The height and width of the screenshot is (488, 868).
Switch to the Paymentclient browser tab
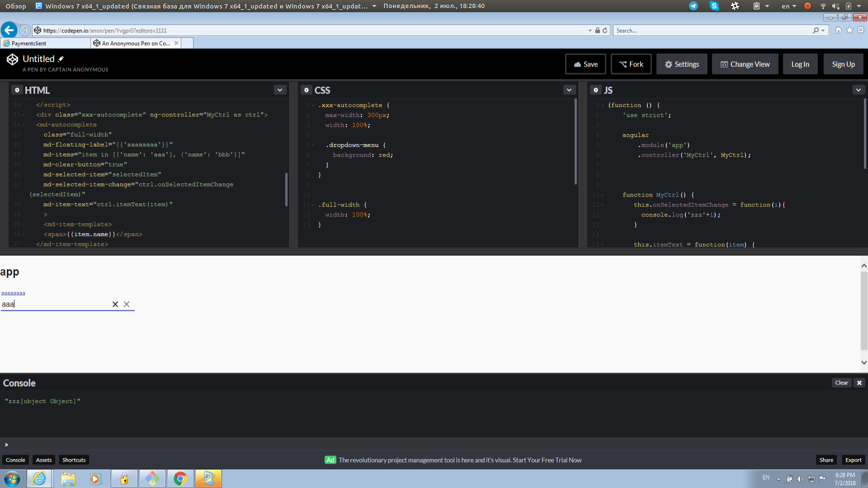coord(29,43)
